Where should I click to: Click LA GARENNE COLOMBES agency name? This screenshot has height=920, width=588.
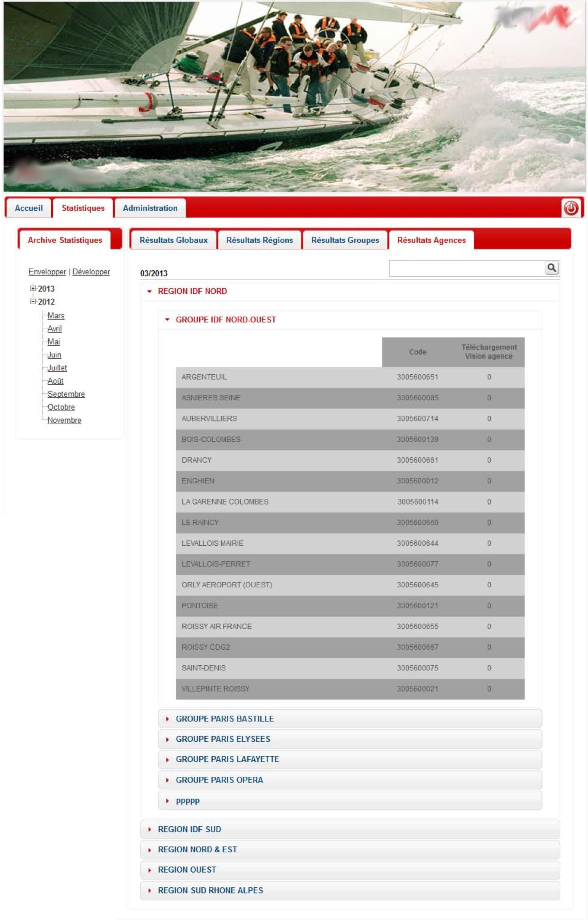[x=225, y=502]
